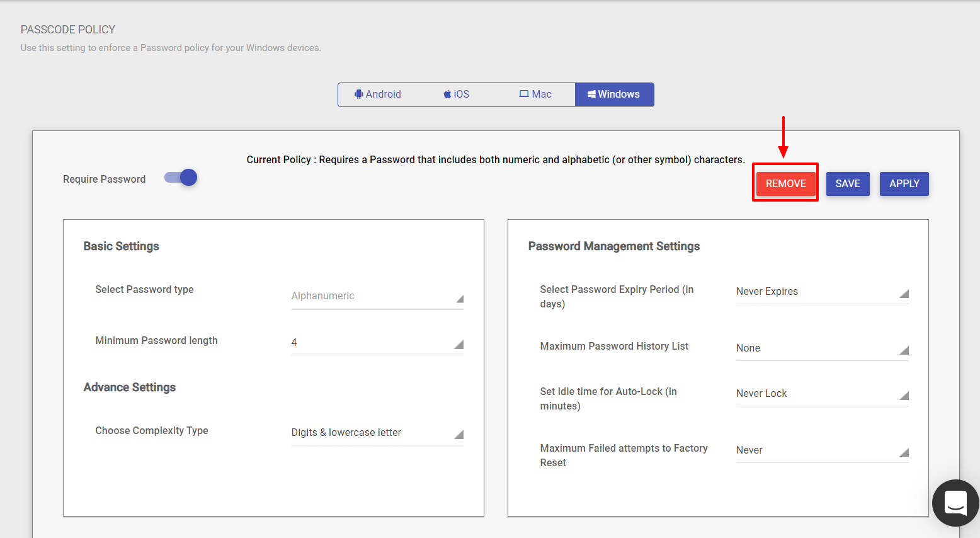This screenshot has height=538, width=980.
Task: Turn off the Require Password toggle
Action: (181, 178)
